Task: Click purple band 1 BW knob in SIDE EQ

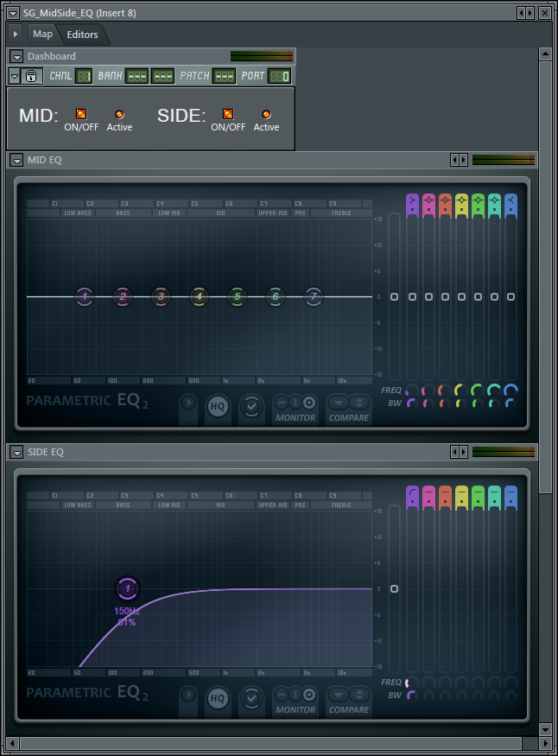Action: point(411,696)
